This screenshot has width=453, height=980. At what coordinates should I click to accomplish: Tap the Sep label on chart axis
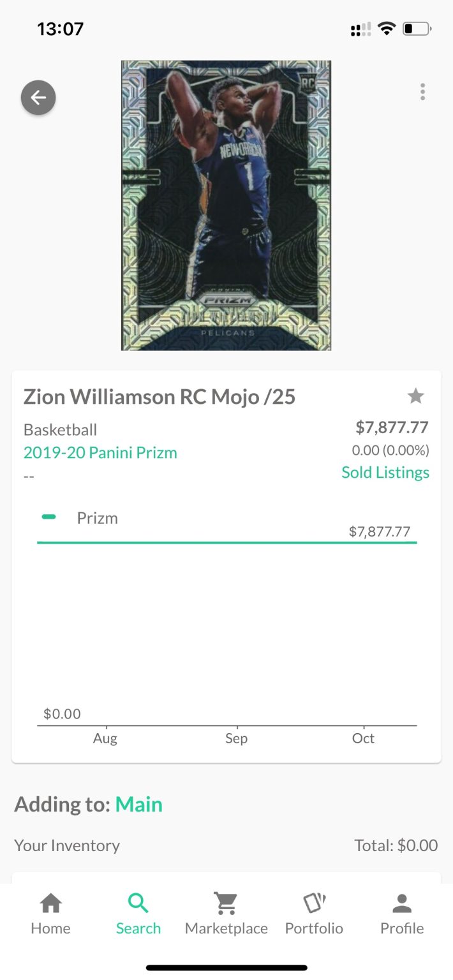tap(236, 738)
